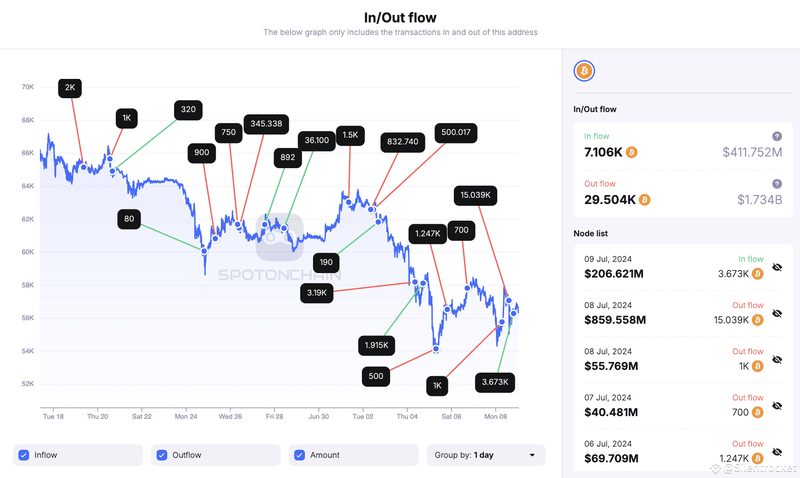The width and height of the screenshot is (800, 478).
Task: Hide the $859.558M out flow node
Action: tap(777, 313)
